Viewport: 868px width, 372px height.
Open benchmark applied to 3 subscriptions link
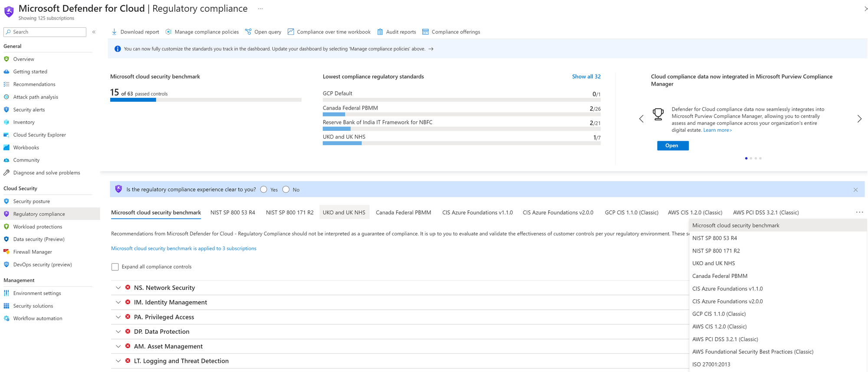[x=184, y=249]
